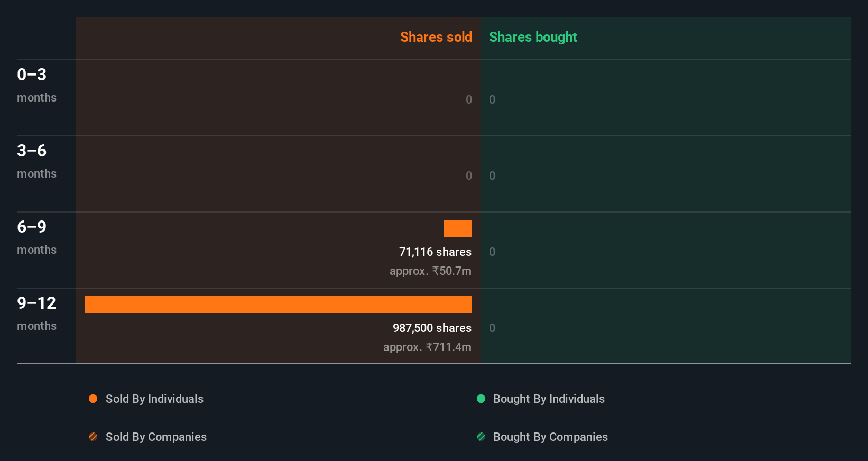Toggle the Bought By Individuals legend label
The image size is (868, 461).
[549, 399]
